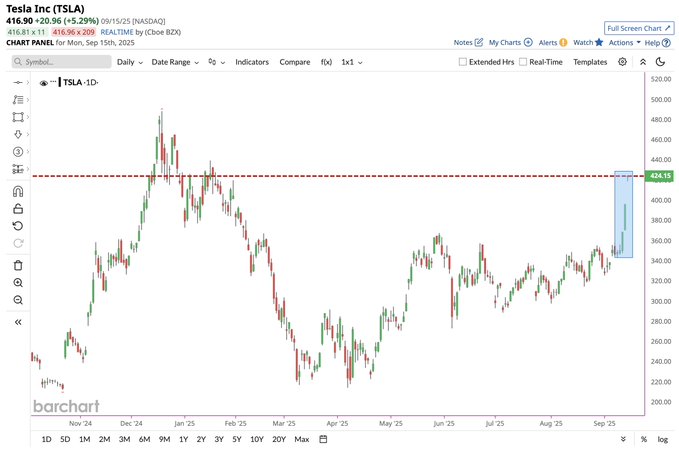
Task: Select the 1M period tab
Action: click(84, 439)
